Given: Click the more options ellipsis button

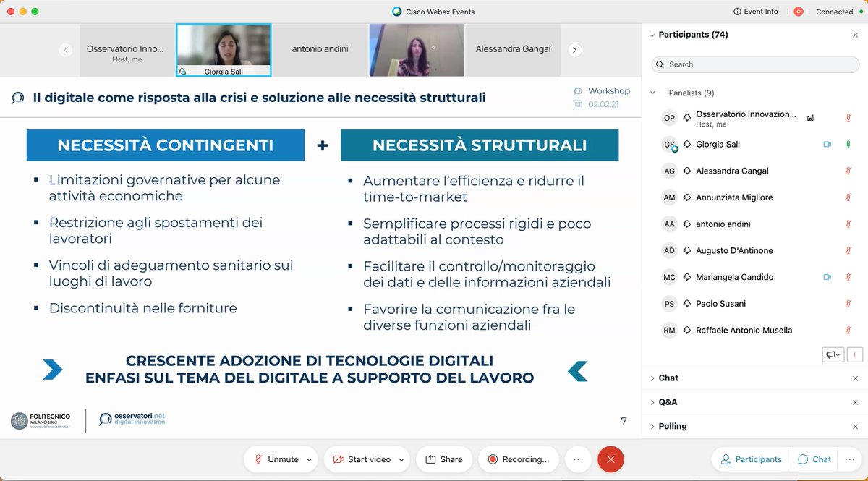Looking at the screenshot, I should (577, 459).
